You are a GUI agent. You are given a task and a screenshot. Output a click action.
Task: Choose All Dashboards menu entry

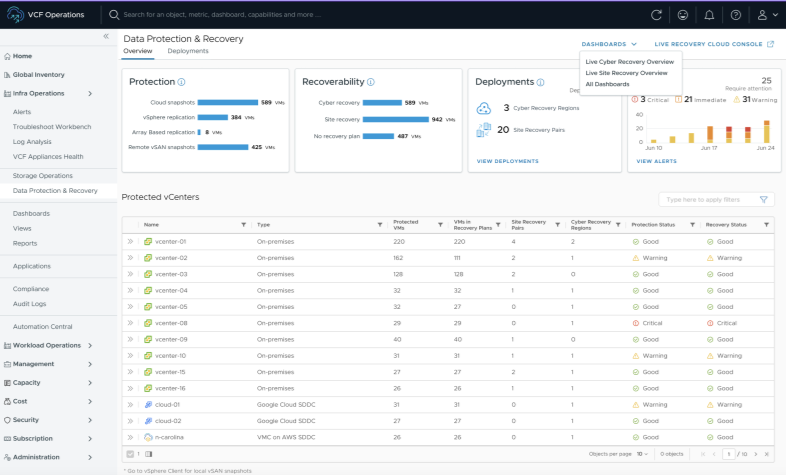pos(607,84)
